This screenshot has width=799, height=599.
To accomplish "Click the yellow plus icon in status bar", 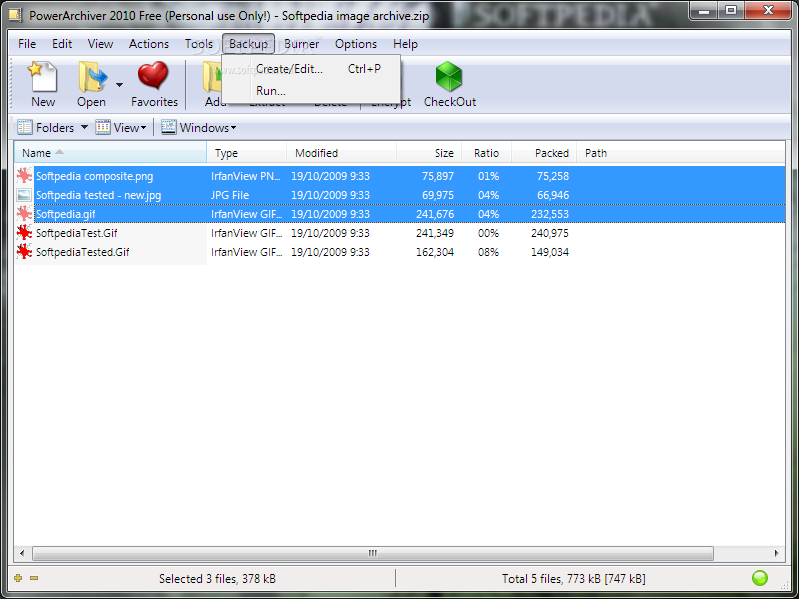I will [18, 578].
